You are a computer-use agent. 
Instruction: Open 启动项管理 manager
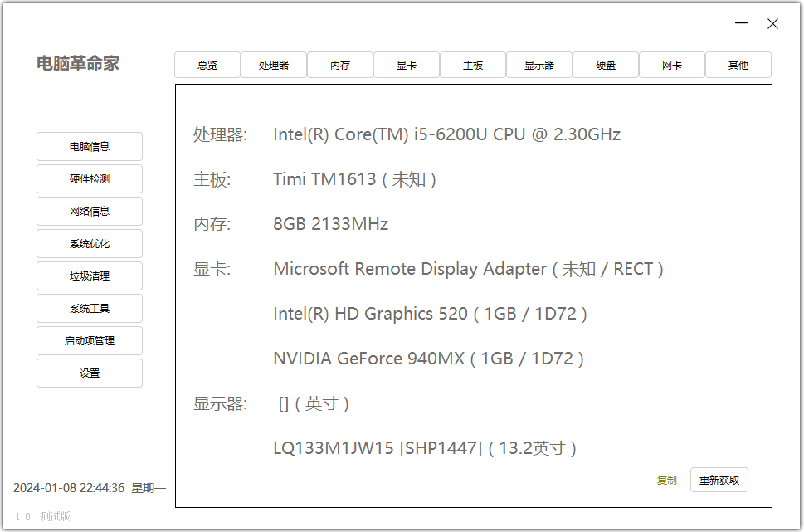tap(90, 341)
